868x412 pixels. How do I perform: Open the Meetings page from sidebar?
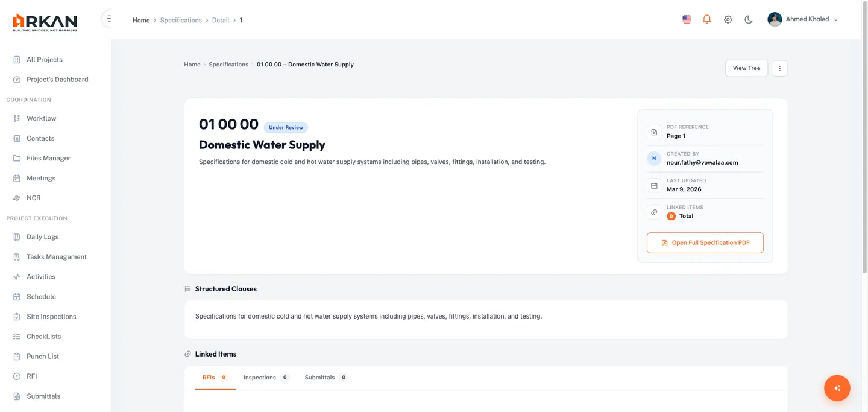(40, 178)
